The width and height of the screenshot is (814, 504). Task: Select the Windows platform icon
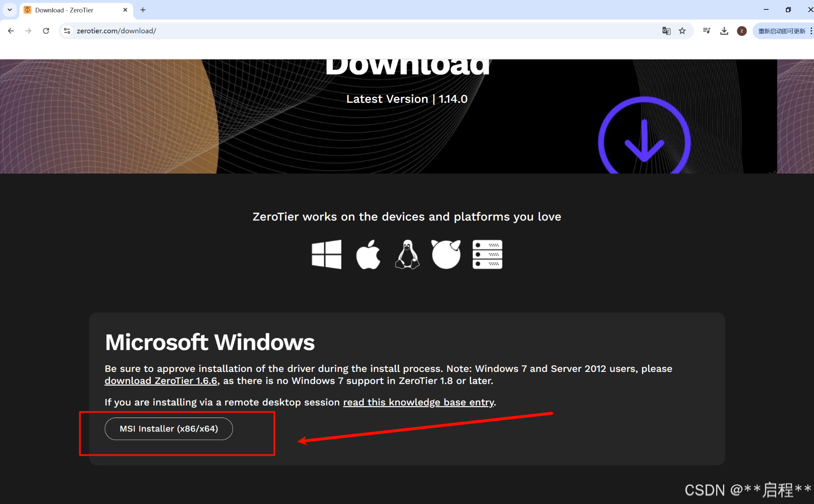click(x=326, y=254)
